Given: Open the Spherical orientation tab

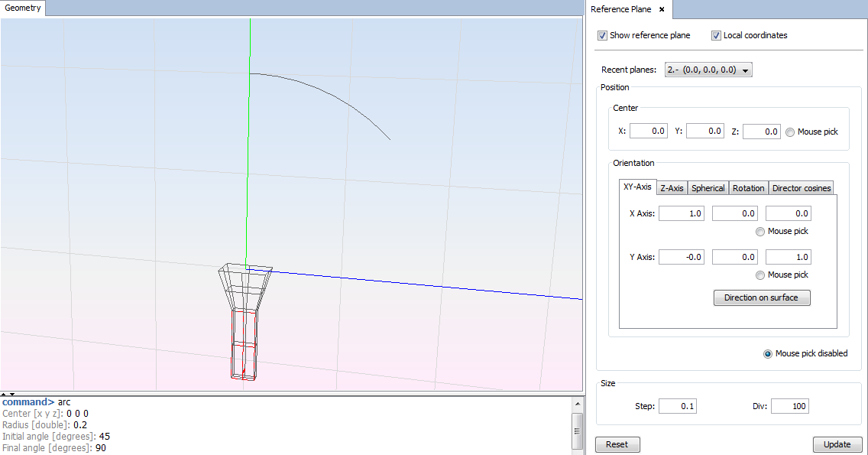Looking at the screenshot, I should [708, 187].
